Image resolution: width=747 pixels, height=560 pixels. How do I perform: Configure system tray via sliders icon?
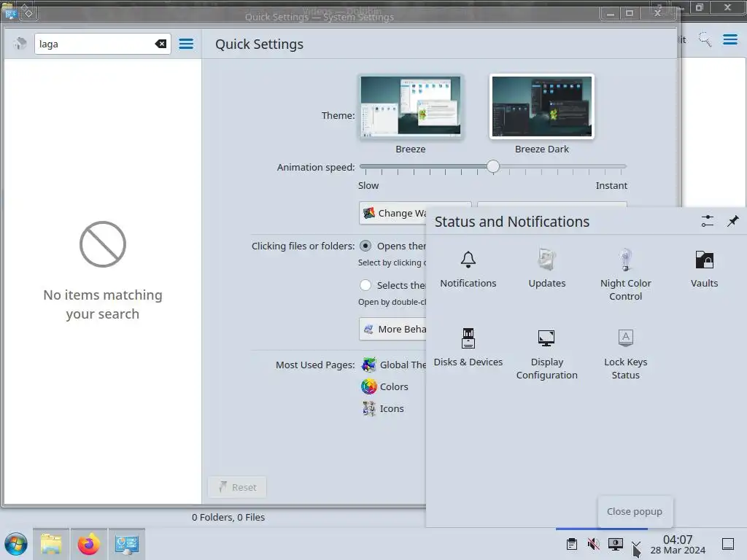pyautogui.click(x=707, y=221)
